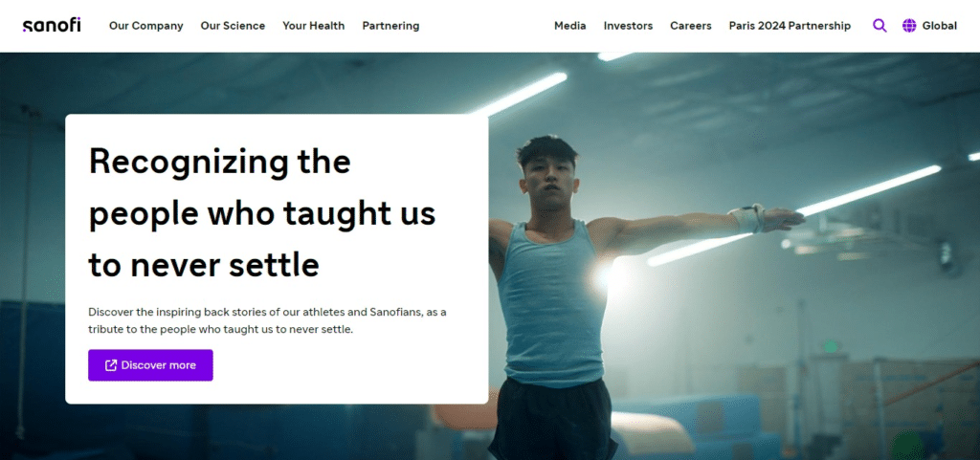This screenshot has width=980, height=460.
Task: Click the paragraph about inspiring back stories
Action: 267,320
